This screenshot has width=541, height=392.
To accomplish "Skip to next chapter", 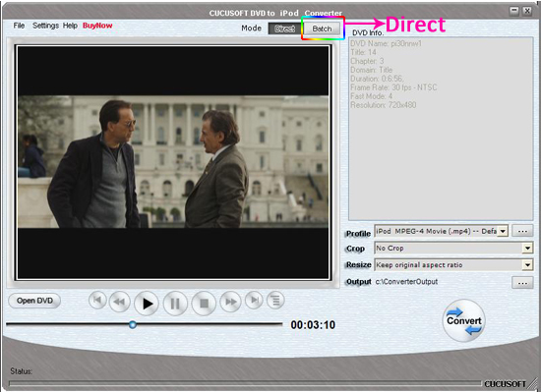I will (x=254, y=300).
